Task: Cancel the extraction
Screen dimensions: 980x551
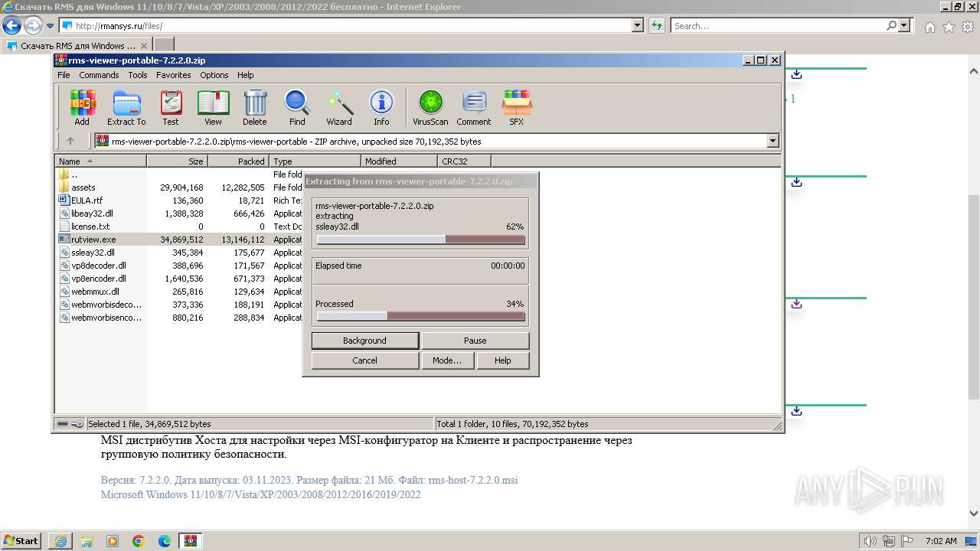Action: pos(365,360)
